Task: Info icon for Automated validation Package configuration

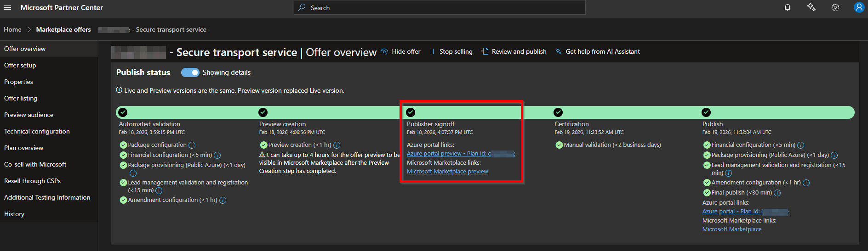Action: (192, 145)
